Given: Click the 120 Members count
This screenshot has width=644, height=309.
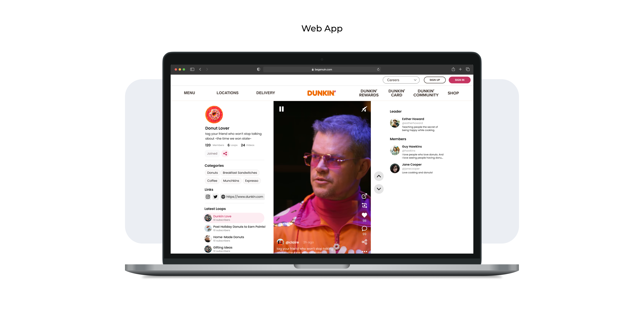Looking at the screenshot, I should pyautogui.click(x=215, y=145).
